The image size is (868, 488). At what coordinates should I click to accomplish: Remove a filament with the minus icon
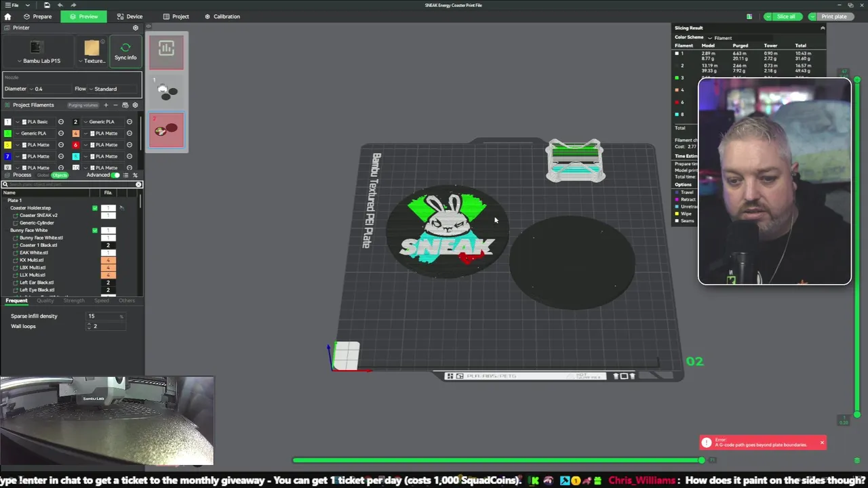tap(115, 105)
